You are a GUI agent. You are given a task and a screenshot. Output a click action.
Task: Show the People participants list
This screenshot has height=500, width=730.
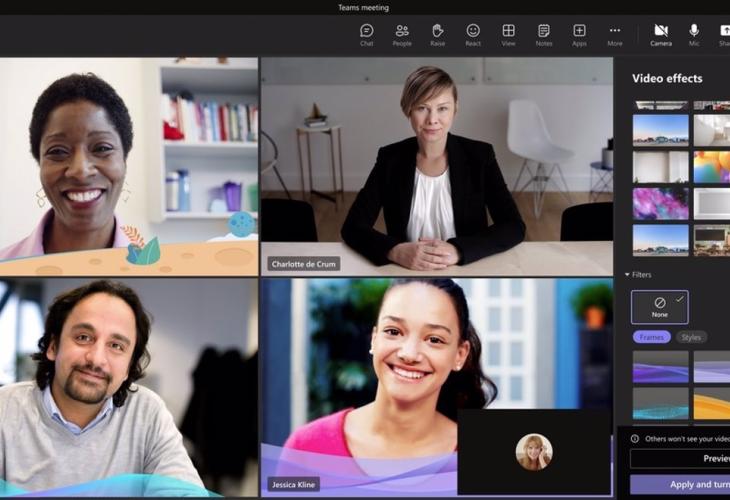point(402,34)
